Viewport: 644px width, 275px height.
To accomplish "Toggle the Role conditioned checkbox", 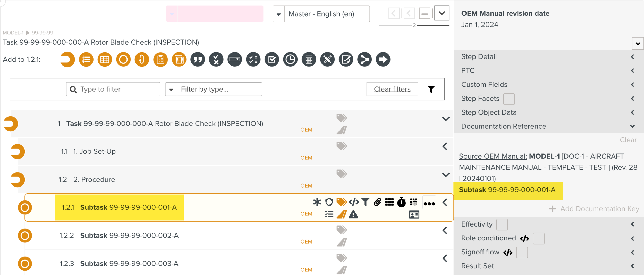I will [x=538, y=238].
